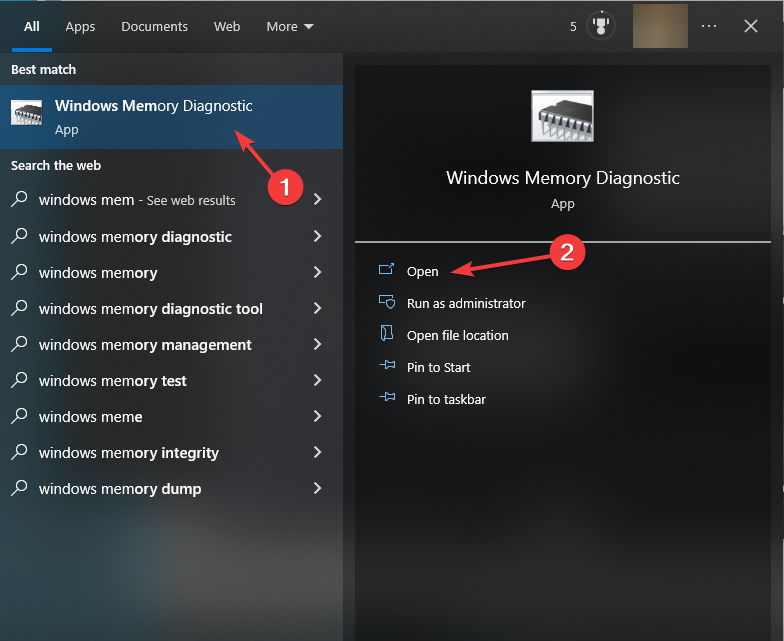
Task: Expand 'windows memory integrity' chevron
Action: (318, 452)
